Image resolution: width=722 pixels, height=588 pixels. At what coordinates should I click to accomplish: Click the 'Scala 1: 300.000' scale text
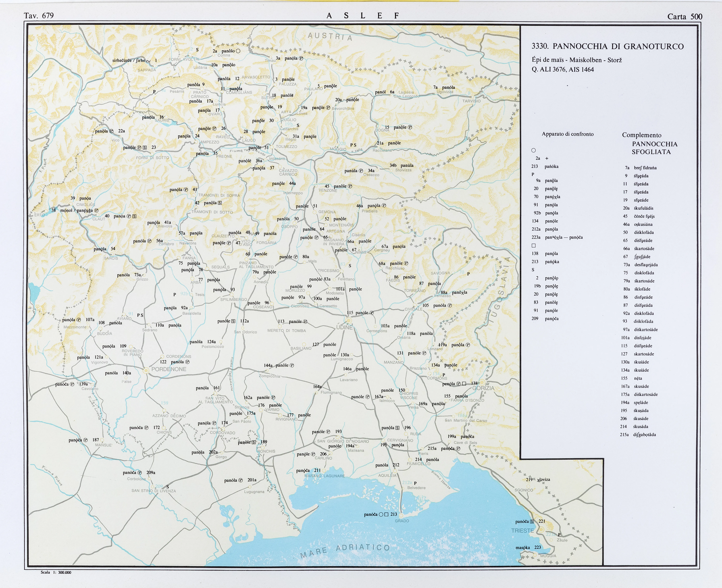point(56,572)
